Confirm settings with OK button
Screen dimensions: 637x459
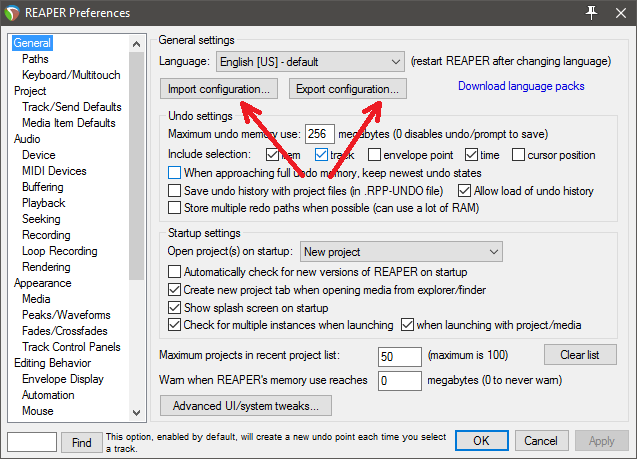(482, 441)
